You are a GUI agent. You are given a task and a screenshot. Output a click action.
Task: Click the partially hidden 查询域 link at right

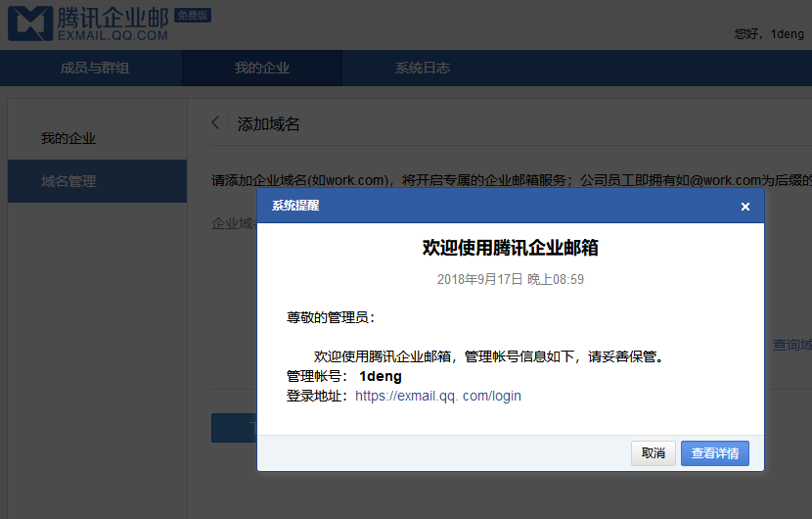[792, 345]
